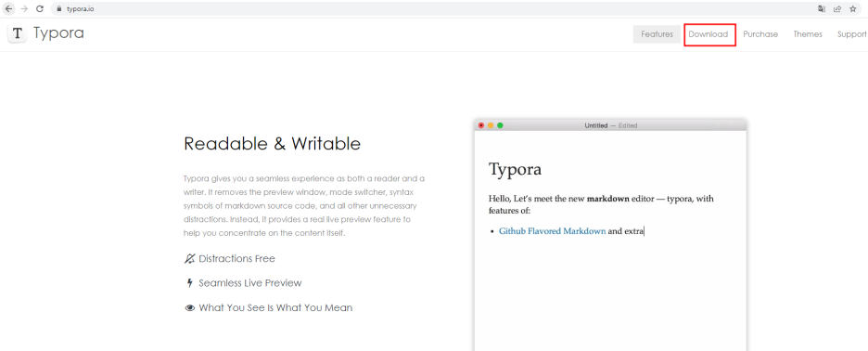The height and width of the screenshot is (351, 868).
Task: Bookmark page with the star icon
Action: (853, 9)
